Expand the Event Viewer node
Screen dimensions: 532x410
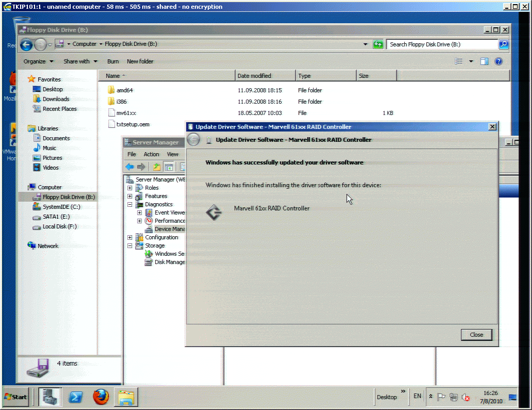(x=140, y=212)
